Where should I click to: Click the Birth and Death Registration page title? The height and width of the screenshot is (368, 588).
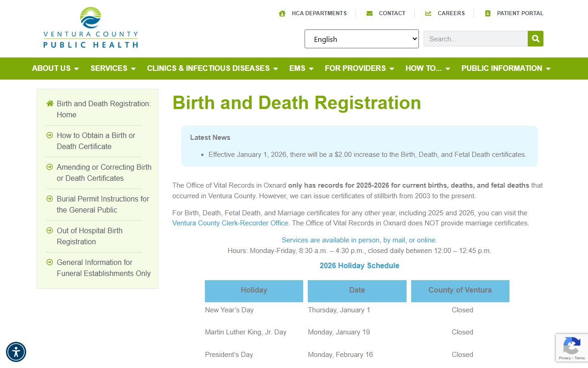297,103
